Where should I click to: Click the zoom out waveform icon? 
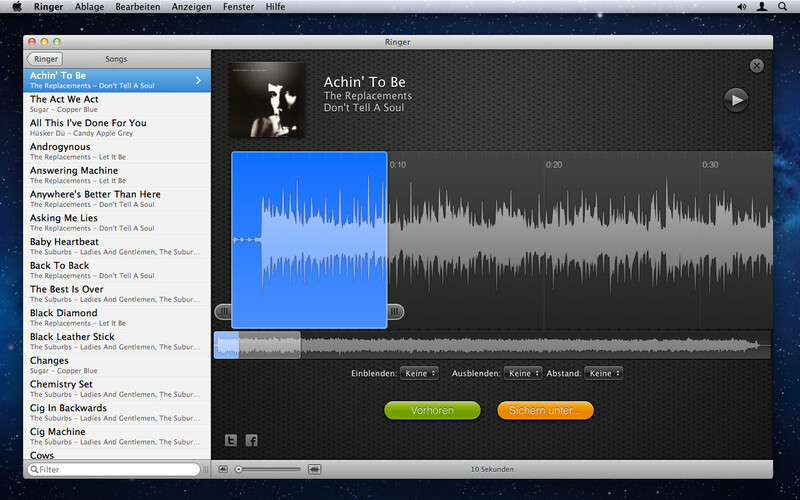tap(223, 469)
